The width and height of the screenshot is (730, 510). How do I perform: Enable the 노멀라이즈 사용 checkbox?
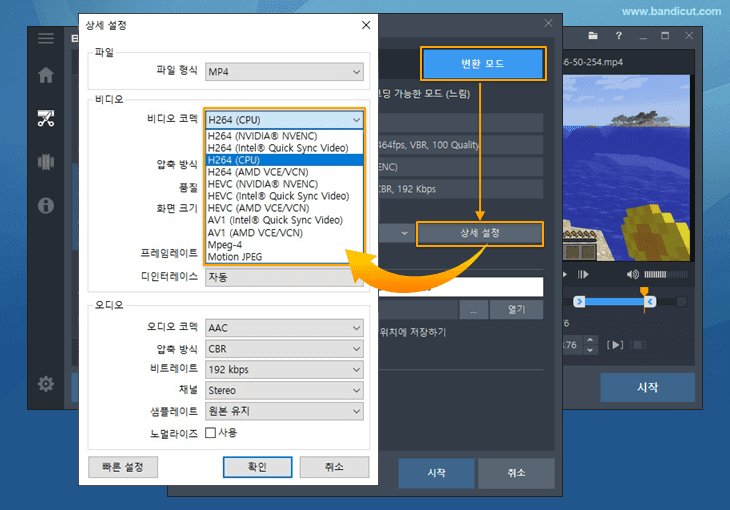(x=211, y=433)
